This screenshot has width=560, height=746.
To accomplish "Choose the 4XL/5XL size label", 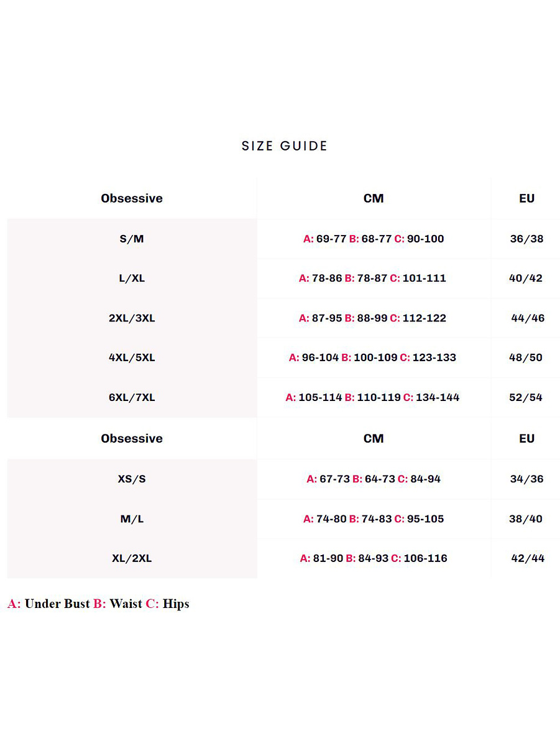I will click(132, 357).
